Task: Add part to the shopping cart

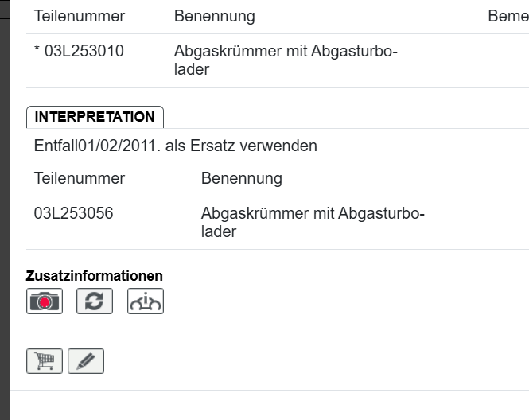Action: (x=45, y=360)
